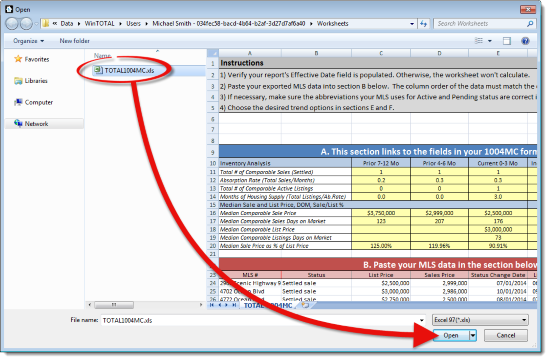Click the Name column header
549x360 pixels.
(102, 56)
